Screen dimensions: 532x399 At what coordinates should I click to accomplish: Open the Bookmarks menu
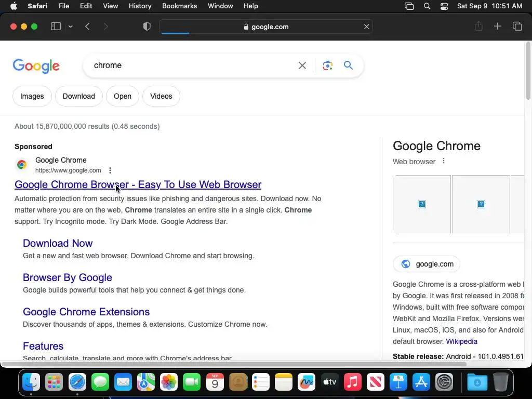179,6
